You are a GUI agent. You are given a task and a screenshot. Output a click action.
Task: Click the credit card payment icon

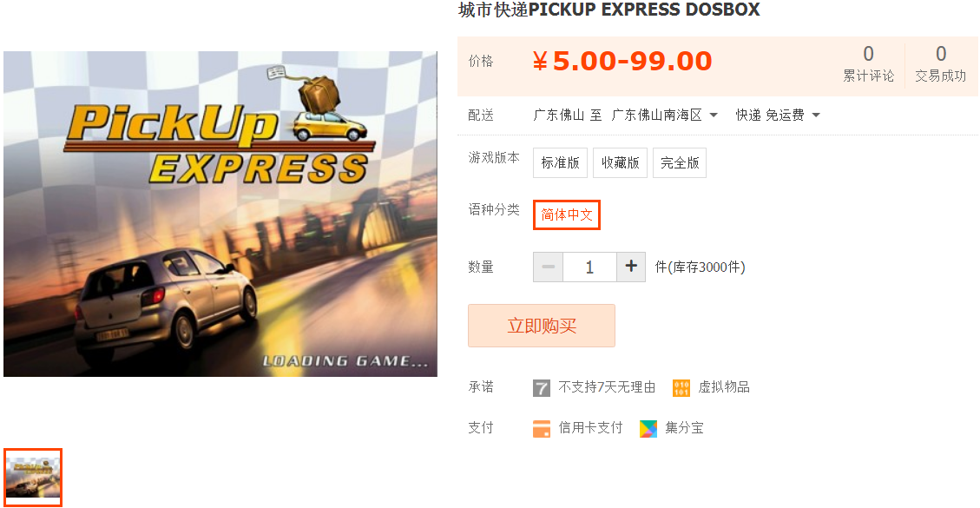click(x=542, y=429)
